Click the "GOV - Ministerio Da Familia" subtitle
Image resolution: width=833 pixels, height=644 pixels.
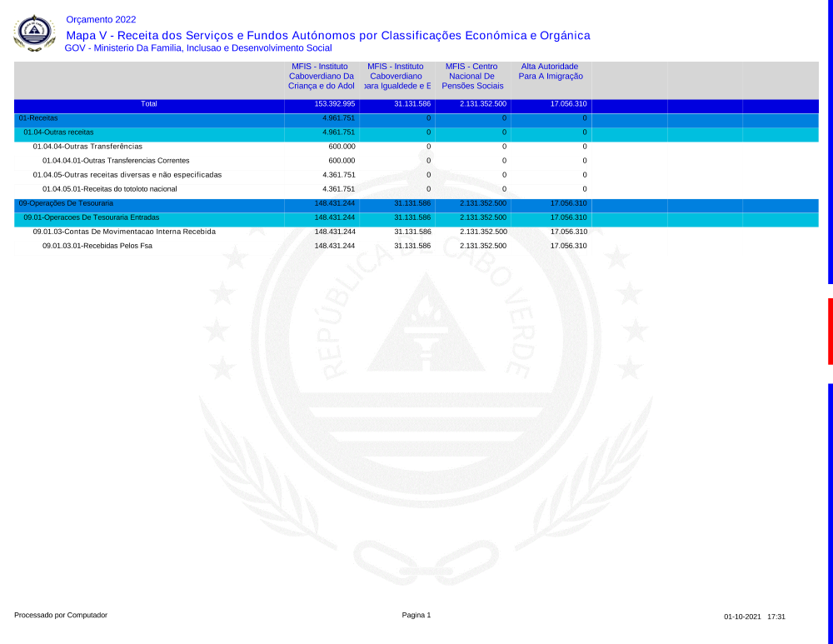(197, 48)
